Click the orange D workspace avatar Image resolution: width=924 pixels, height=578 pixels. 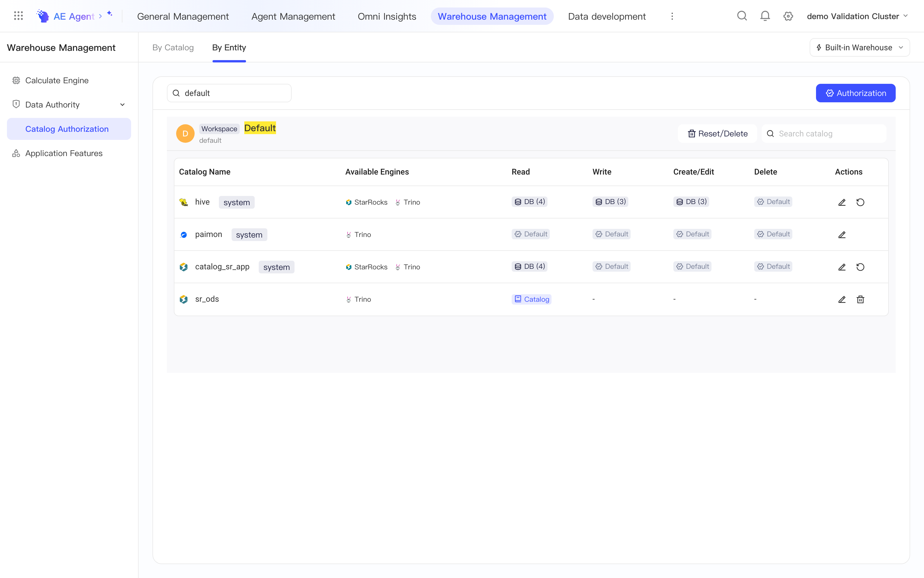[185, 134]
